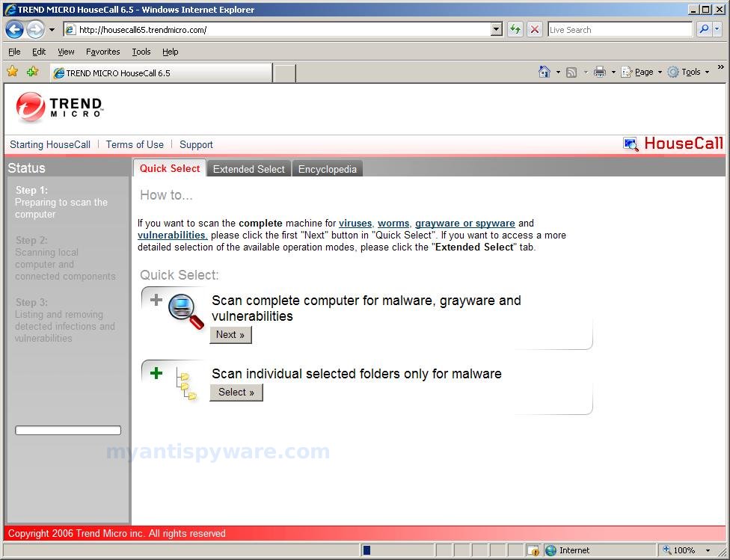Focus the Live Search box
This screenshot has width=730, height=560.
(619, 30)
